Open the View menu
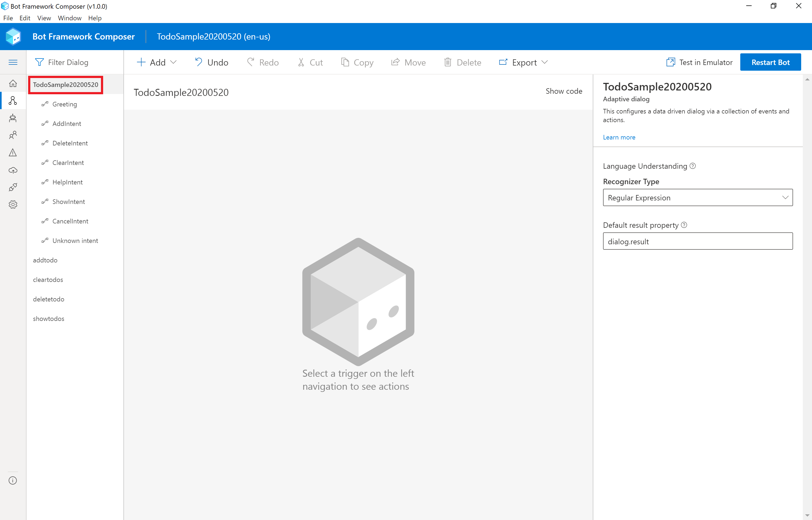Viewport: 812px width, 520px height. click(x=44, y=18)
